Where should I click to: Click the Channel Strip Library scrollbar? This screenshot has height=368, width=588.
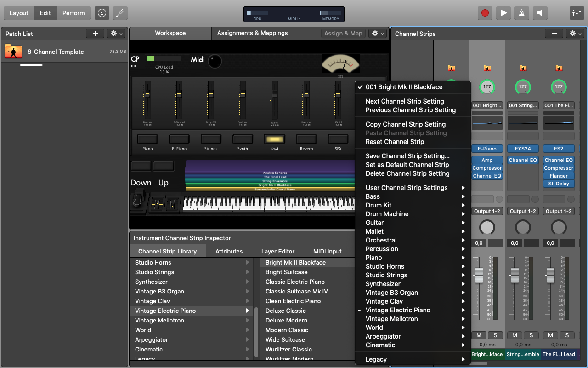pyautogui.click(x=256, y=331)
